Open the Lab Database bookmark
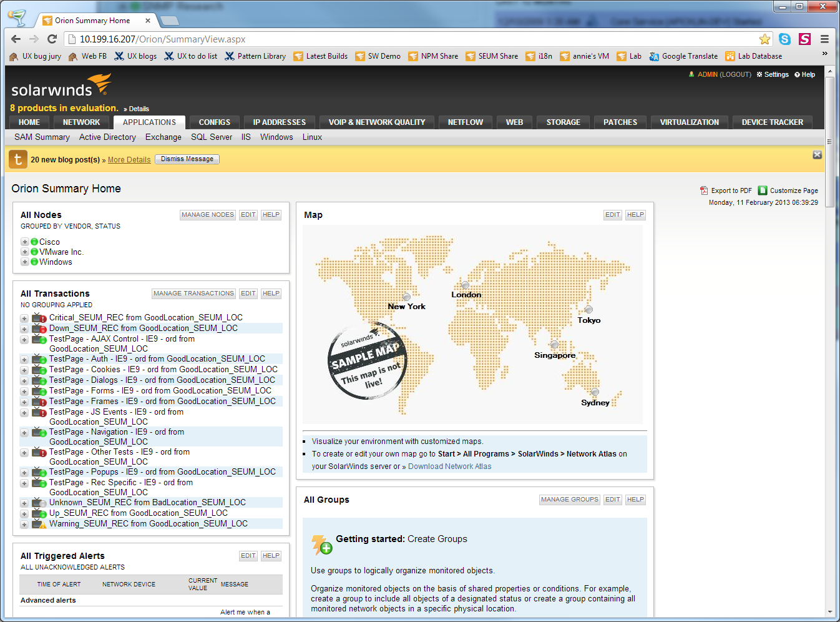This screenshot has height=622, width=840. click(x=753, y=56)
